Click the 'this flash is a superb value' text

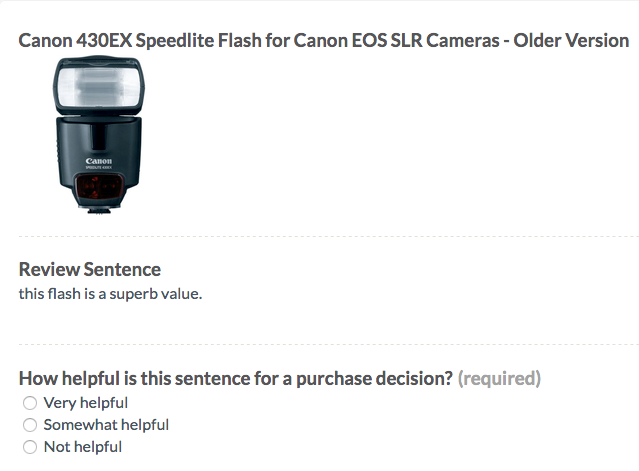[110, 294]
